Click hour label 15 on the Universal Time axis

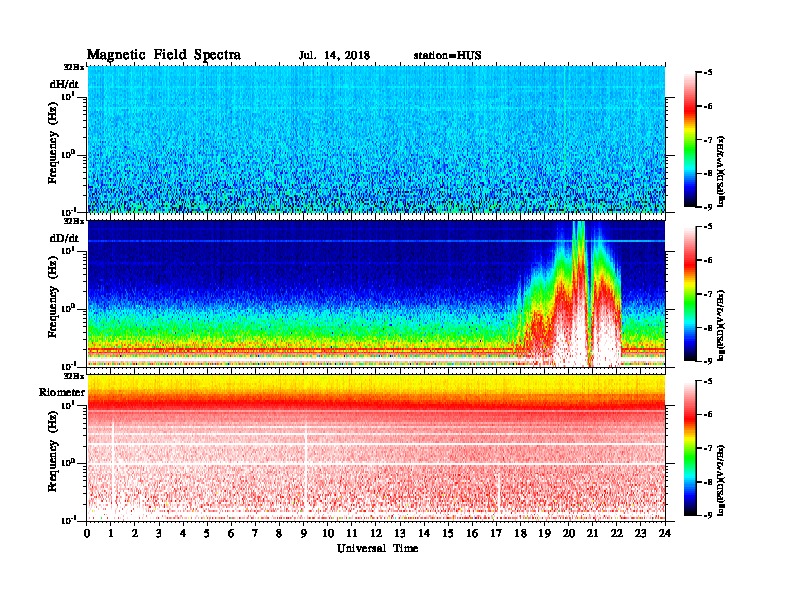point(449,534)
